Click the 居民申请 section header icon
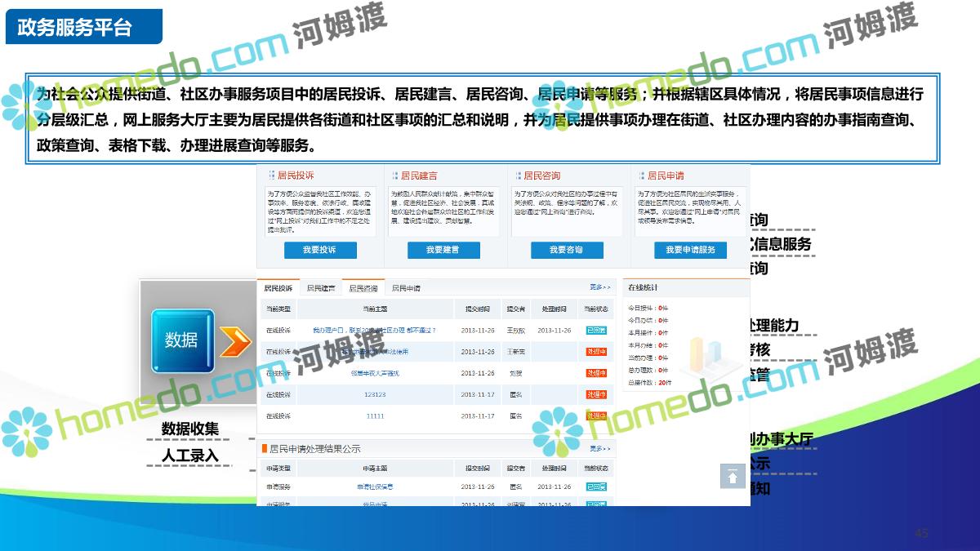This screenshot has height=551, width=980. (641, 176)
